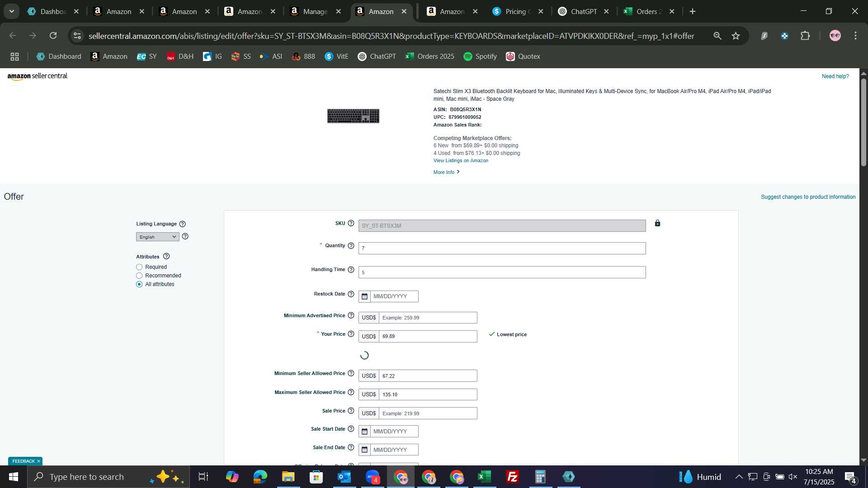The width and height of the screenshot is (868, 488).
Task: Select the All attributes radio
Action: [139, 285]
